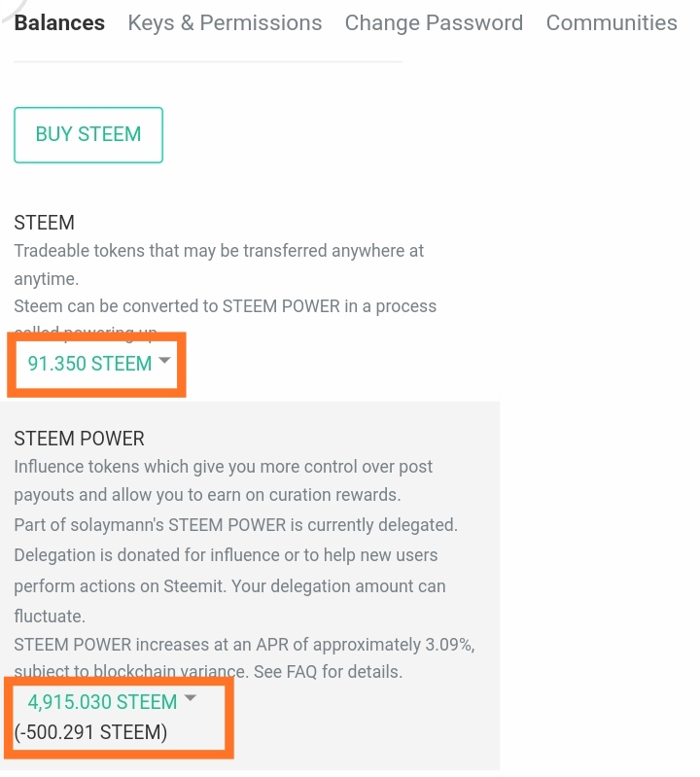Click the caret arrow next to 4,915.030 STEEM
The image size is (700, 777).
click(191, 698)
